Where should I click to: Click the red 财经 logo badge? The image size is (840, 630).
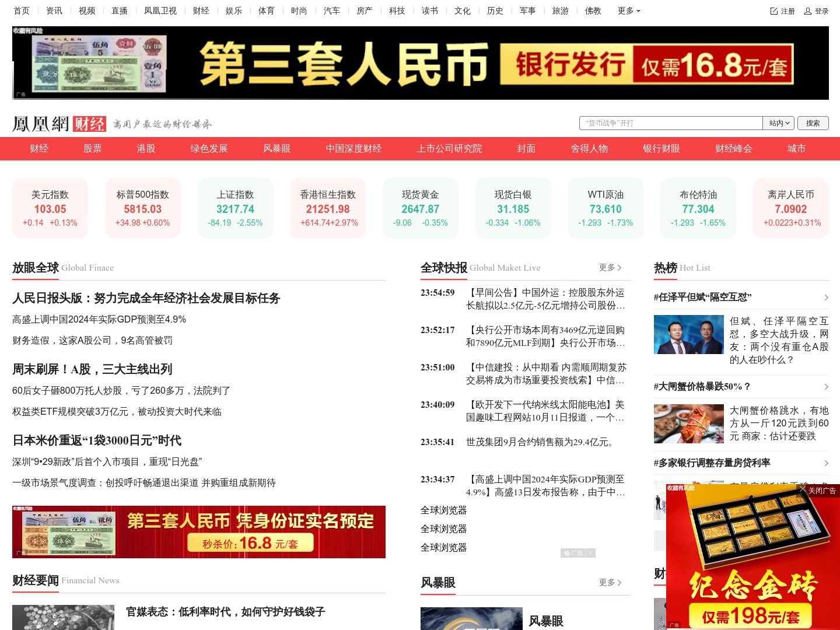tap(89, 124)
